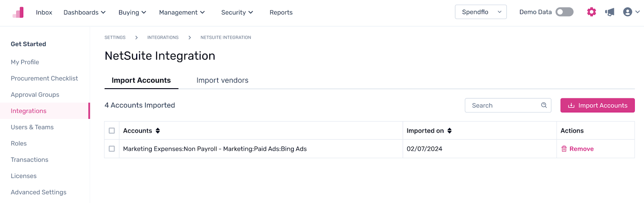Image resolution: width=644 pixels, height=203 pixels.
Task: Open the settings gear icon
Action: pos(591,12)
